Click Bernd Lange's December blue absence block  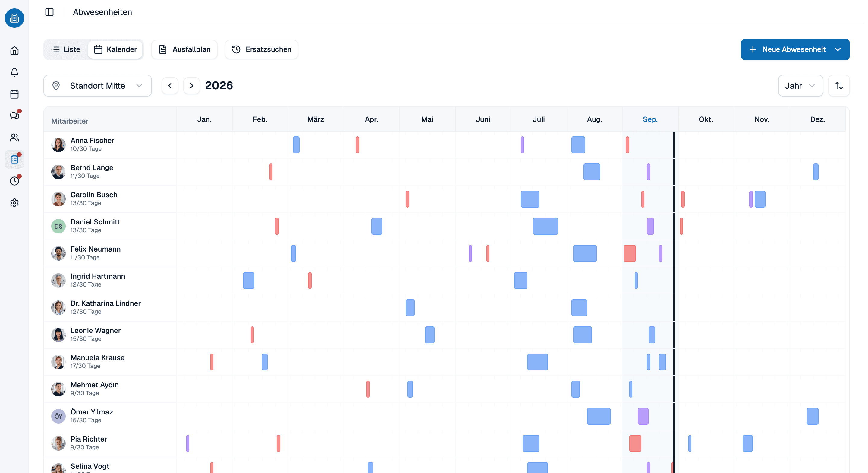pyautogui.click(x=816, y=172)
